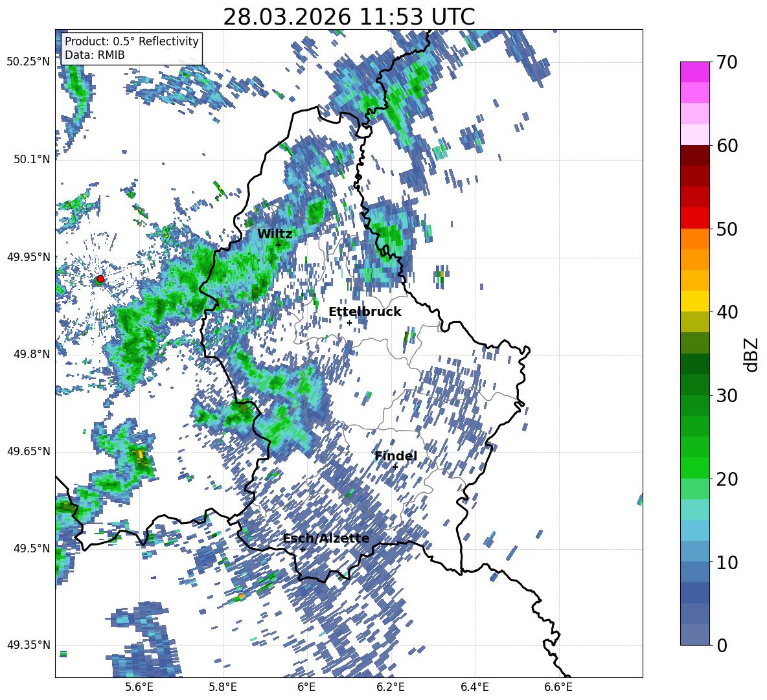Click the 50.25°N latitude label
The width and height of the screenshot is (767, 700).
coord(29,62)
